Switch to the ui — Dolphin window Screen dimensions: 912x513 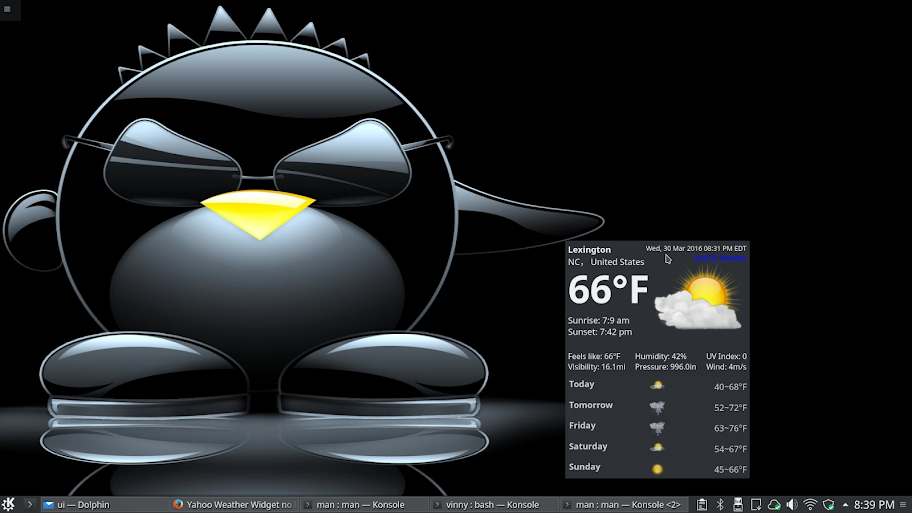(105, 504)
